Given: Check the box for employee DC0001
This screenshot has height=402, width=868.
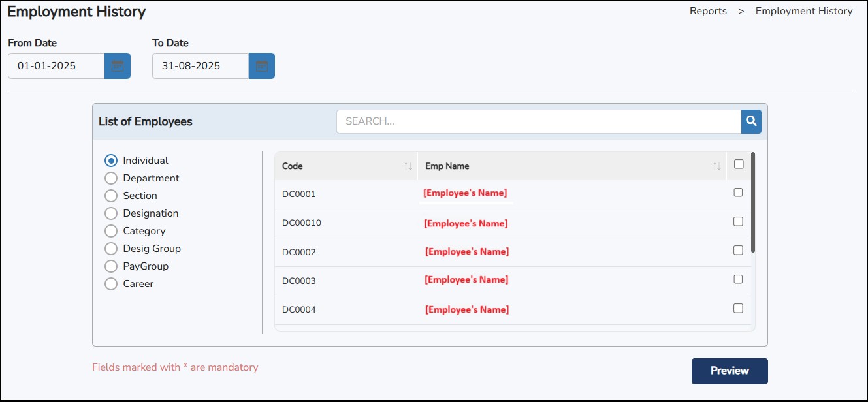Looking at the screenshot, I should coord(738,193).
